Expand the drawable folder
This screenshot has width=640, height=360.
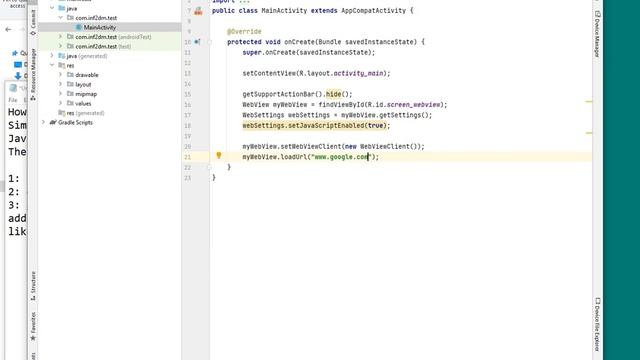click(60, 75)
